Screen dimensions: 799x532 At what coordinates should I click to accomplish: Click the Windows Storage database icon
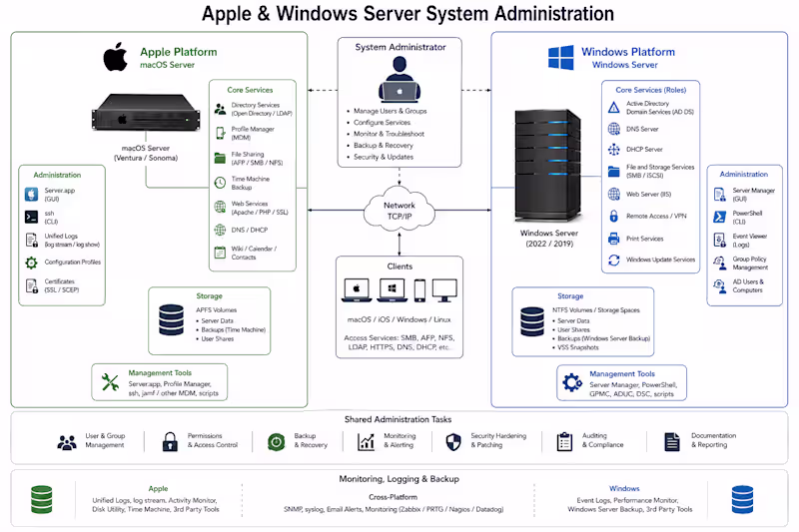point(532,321)
